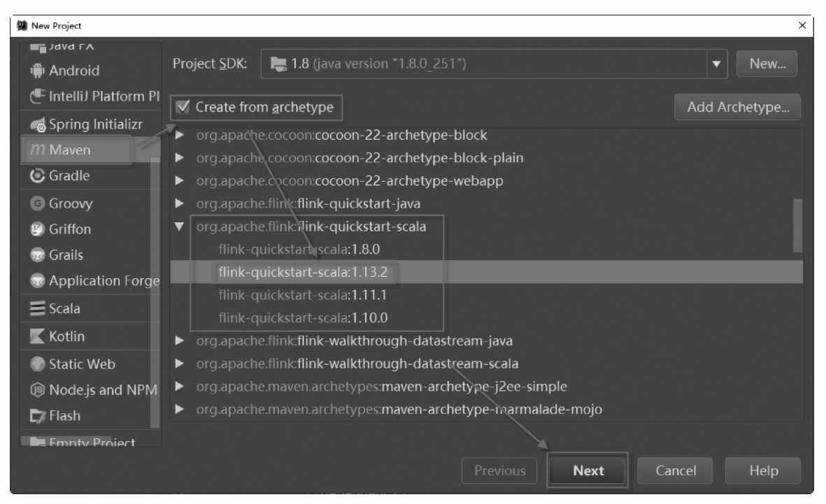Select the Groovy project icon
Screen dimensions: 826x504
pos(37,203)
